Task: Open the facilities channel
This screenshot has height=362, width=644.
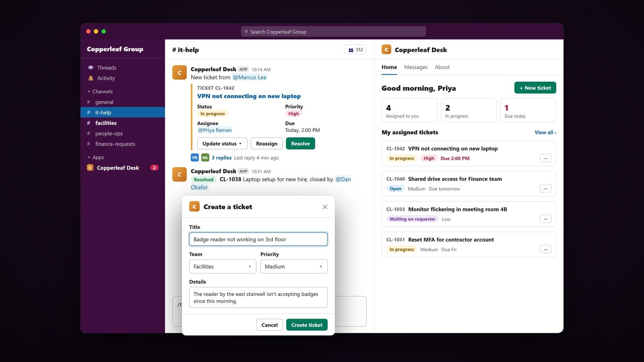Action: (123, 123)
